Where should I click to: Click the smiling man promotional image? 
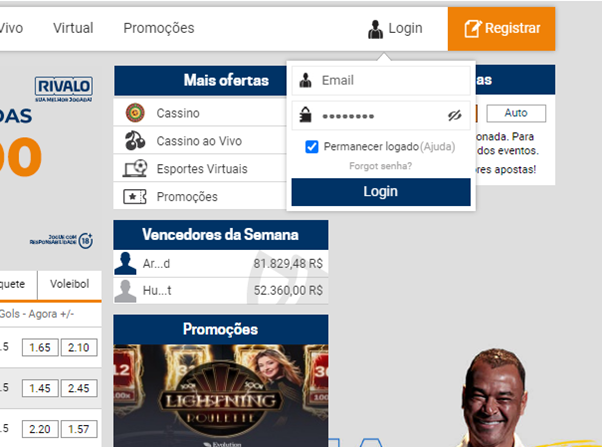(495, 398)
